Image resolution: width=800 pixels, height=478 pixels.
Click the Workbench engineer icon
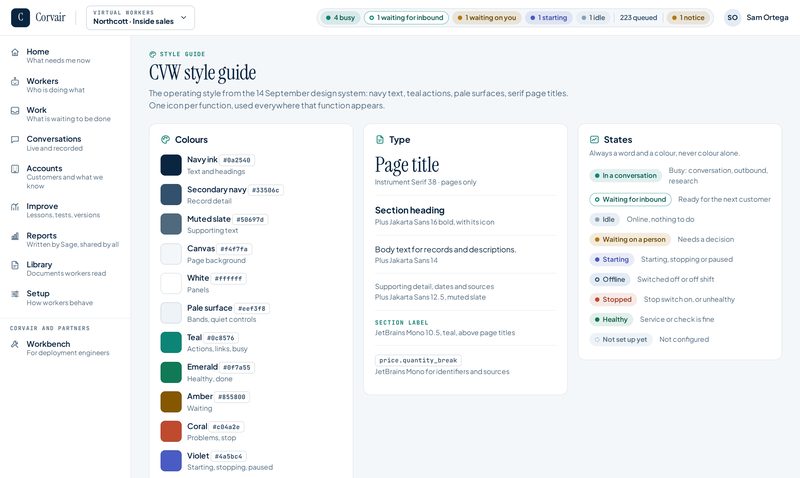pos(15,344)
